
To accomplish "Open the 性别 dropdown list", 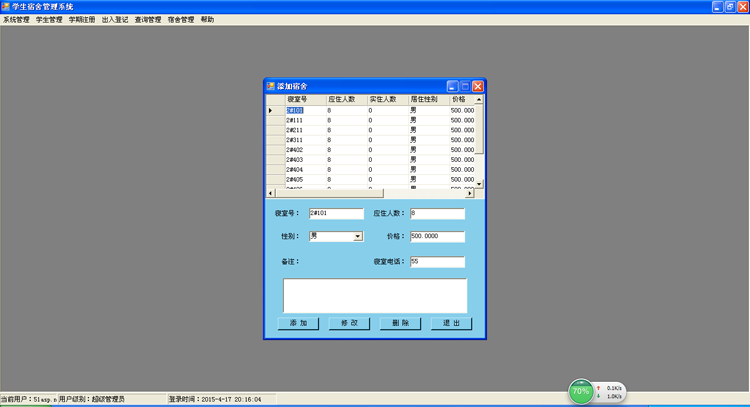I will [x=358, y=237].
